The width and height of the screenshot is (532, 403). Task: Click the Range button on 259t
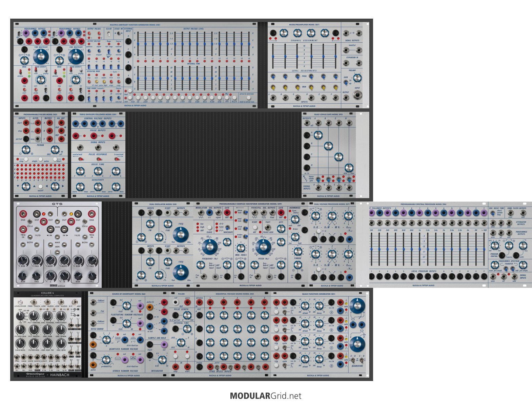point(209,227)
